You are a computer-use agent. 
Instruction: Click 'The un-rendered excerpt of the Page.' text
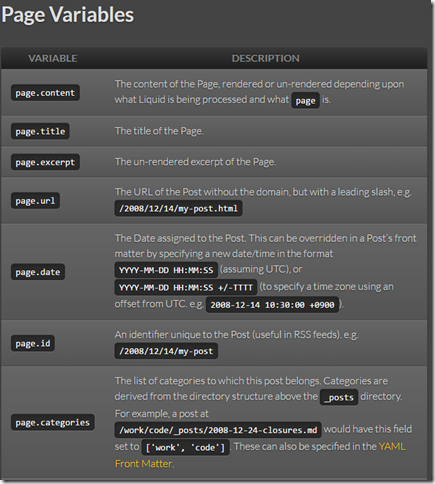(x=195, y=162)
